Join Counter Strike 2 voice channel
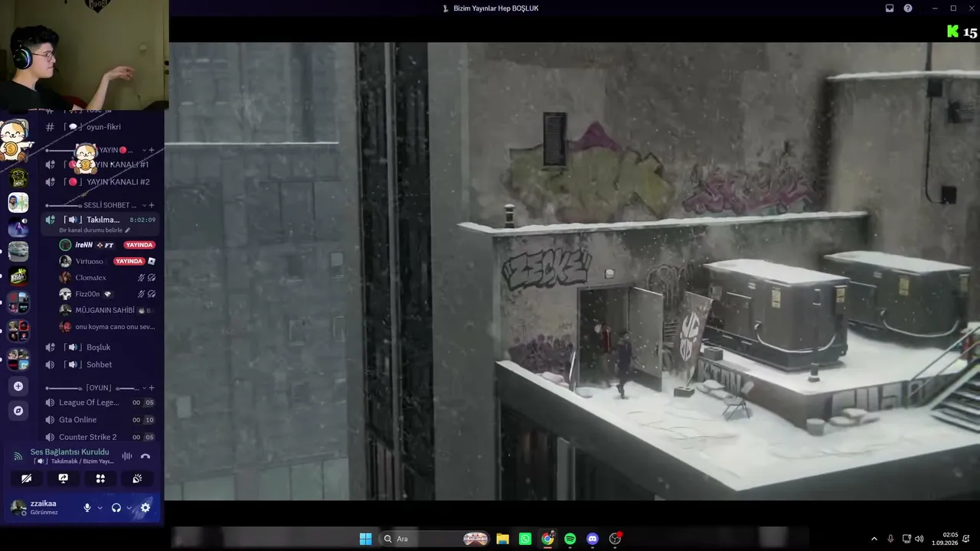 click(x=100, y=438)
